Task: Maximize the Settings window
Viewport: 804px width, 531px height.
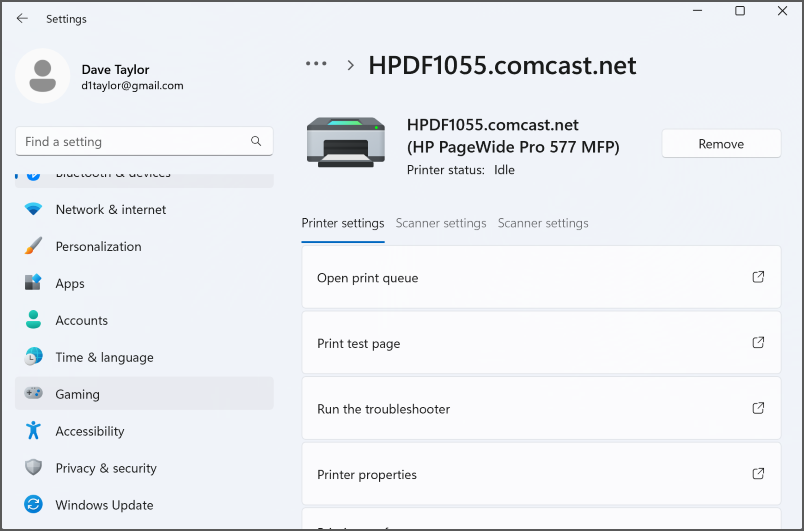Action: point(740,11)
